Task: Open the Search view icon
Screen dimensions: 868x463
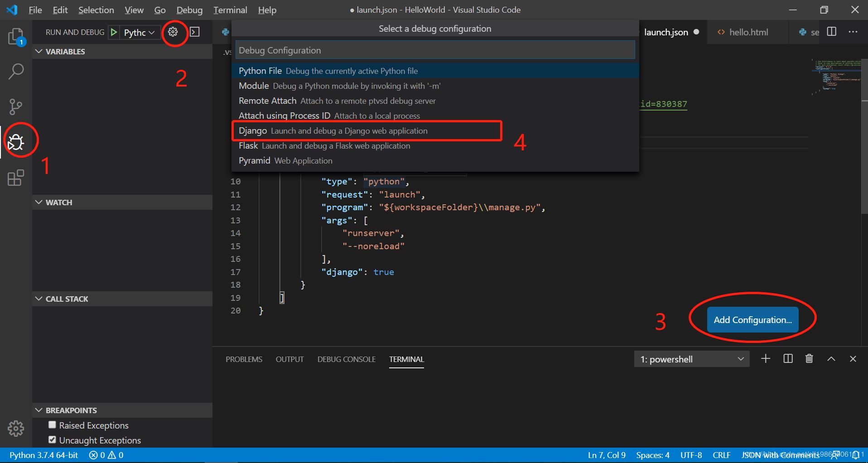Action: click(x=16, y=72)
